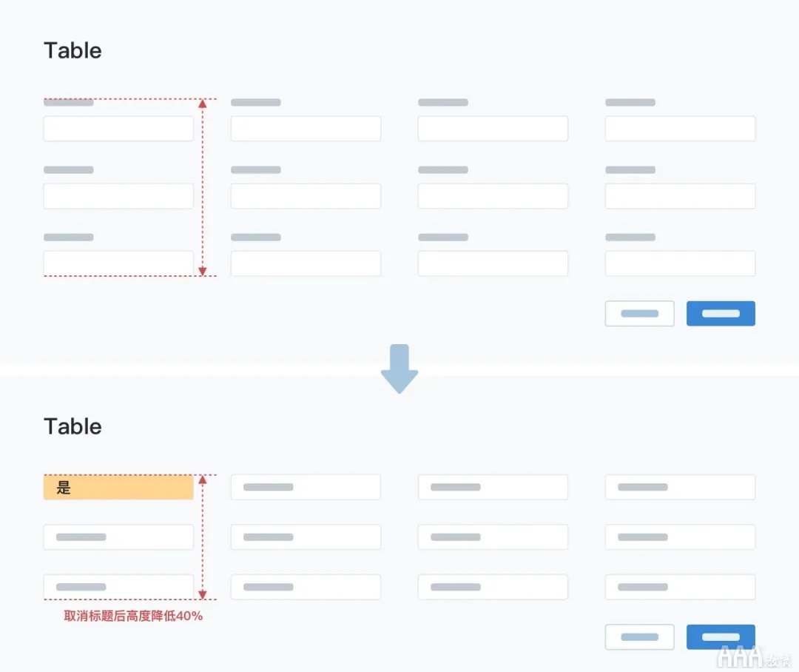This screenshot has width=799, height=672.
Task: Click the top form's second-row, second-column input
Action: pyautogui.click(x=306, y=196)
